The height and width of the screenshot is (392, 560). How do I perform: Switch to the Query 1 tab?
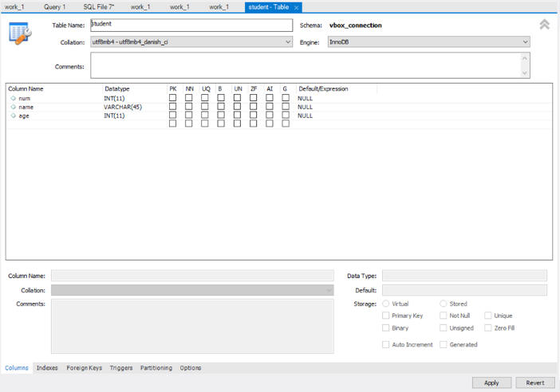[x=54, y=7]
